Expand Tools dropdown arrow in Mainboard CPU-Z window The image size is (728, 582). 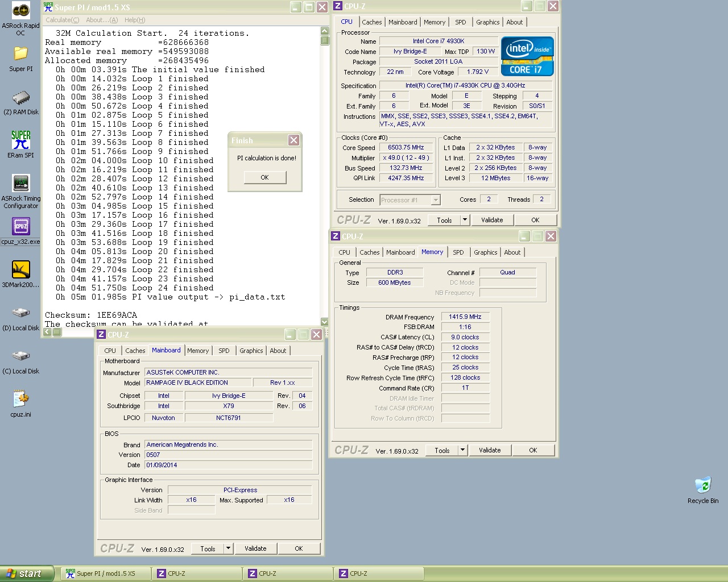(x=228, y=548)
